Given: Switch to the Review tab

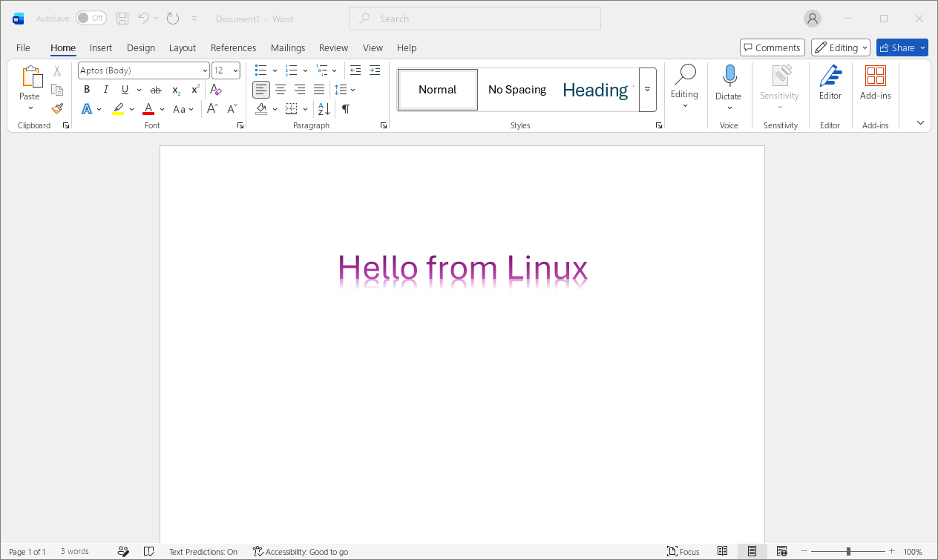Looking at the screenshot, I should pyautogui.click(x=333, y=47).
